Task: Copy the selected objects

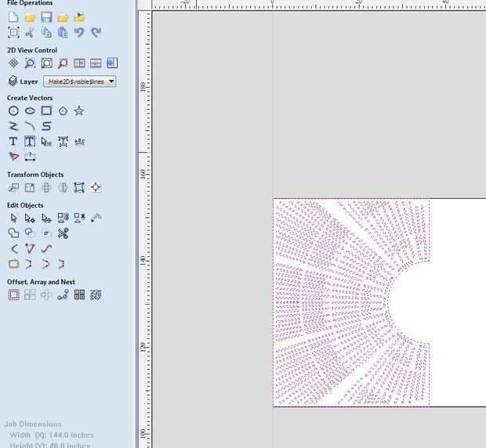Action: pyautogui.click(x=46, y=32)
